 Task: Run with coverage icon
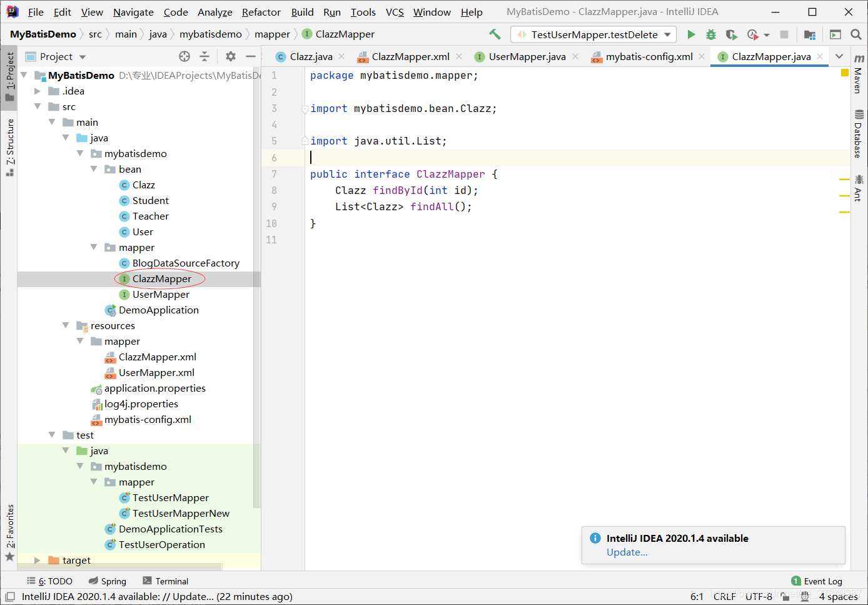click(731, 34)
